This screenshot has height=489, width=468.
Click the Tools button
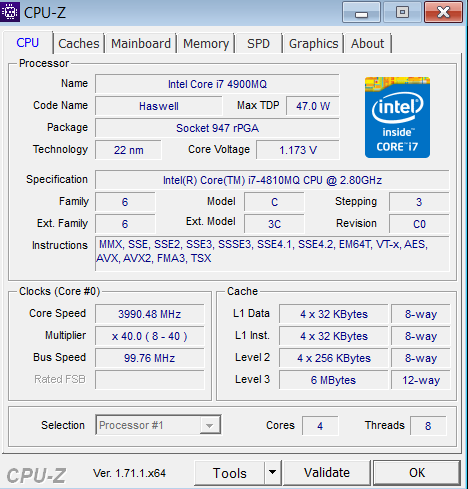tap(230, 472)
